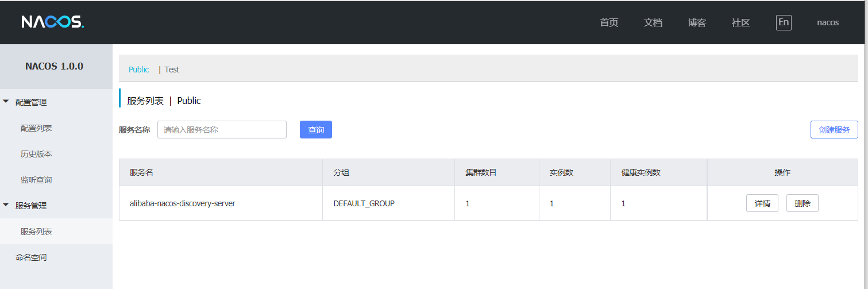Screen dimensions: 868x289
Task: Open 配置列表 in sidebar
Action: (x=36, y=128)
